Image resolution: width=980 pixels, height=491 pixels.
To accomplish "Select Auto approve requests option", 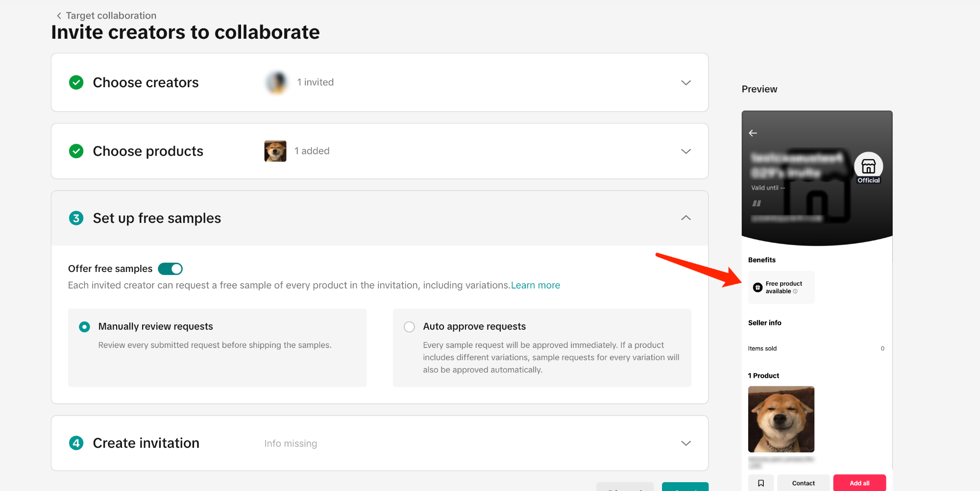I will 409,327.
